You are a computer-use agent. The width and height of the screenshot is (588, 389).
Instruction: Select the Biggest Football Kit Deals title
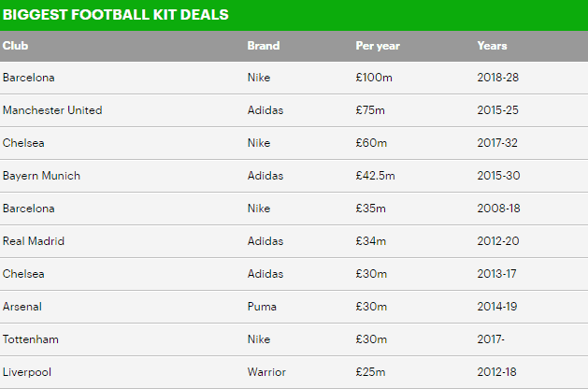click(x=115, y=15)
